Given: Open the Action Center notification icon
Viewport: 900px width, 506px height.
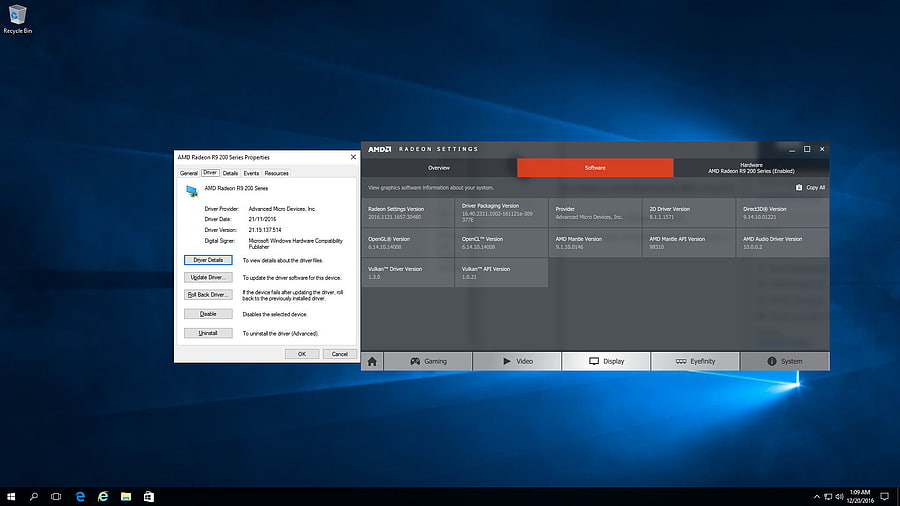Looking at the screenshot, I should [885, 497].
